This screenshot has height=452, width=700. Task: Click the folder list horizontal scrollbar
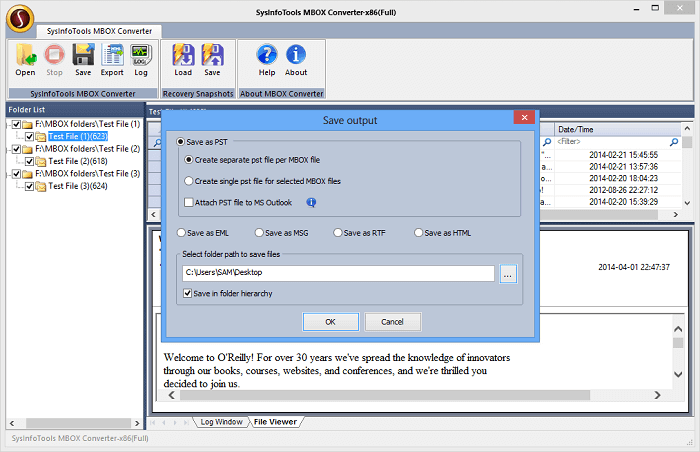(78, 423)
